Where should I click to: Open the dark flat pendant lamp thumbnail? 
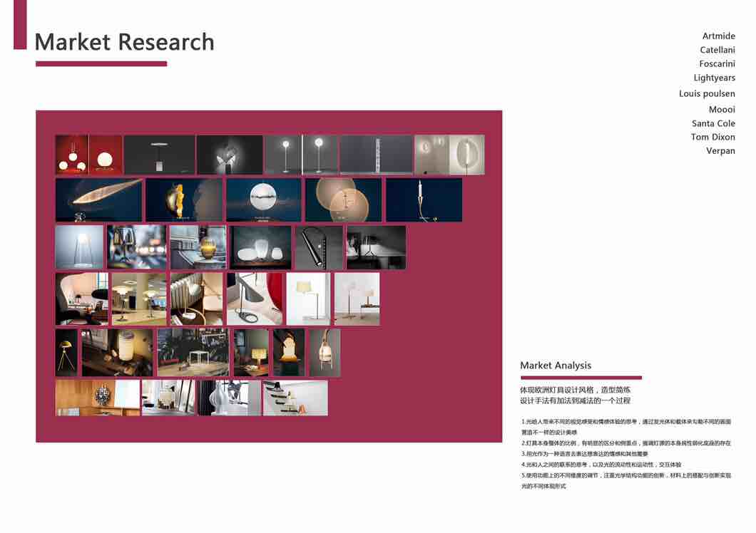pos(160,154)
